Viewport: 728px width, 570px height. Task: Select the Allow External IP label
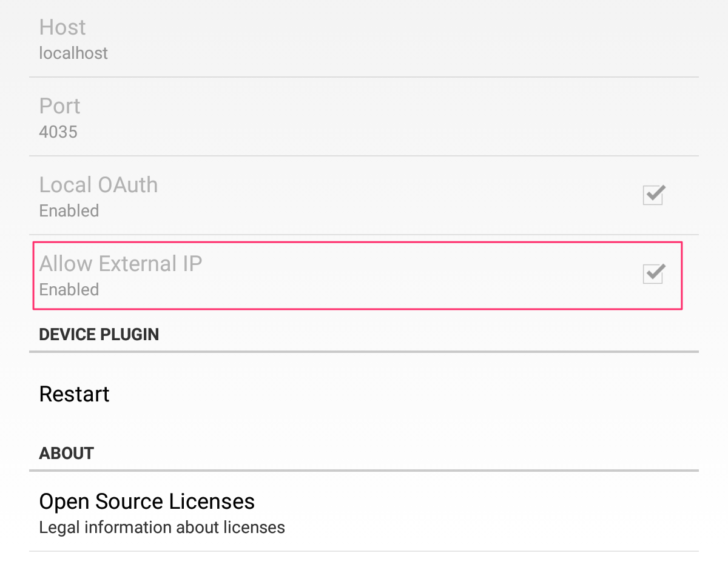pos(120,264)
